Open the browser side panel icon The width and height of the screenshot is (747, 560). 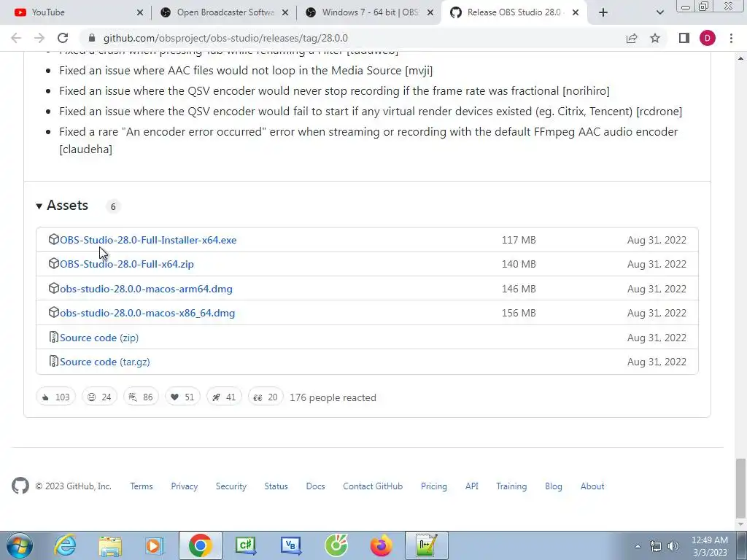[x=684, y=38]
